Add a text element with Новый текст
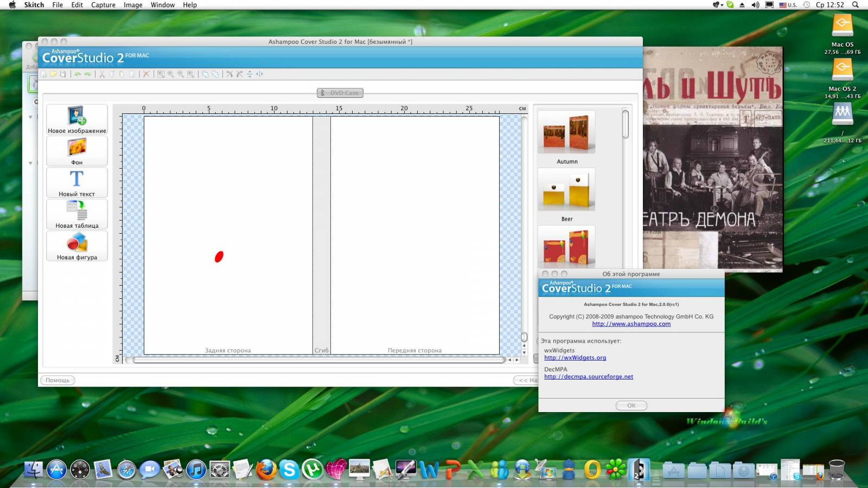This screenshot has width=868, height=488. click(x=77, y=183)
